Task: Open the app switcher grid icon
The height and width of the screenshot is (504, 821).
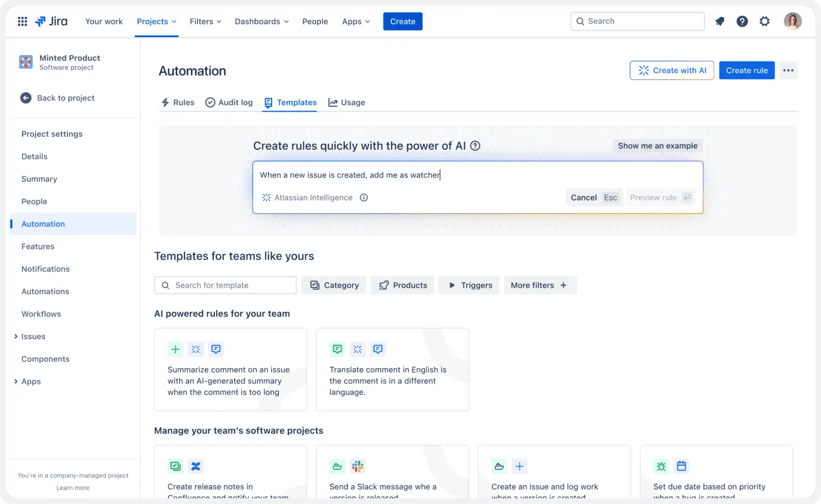Action: coord(22,21)
